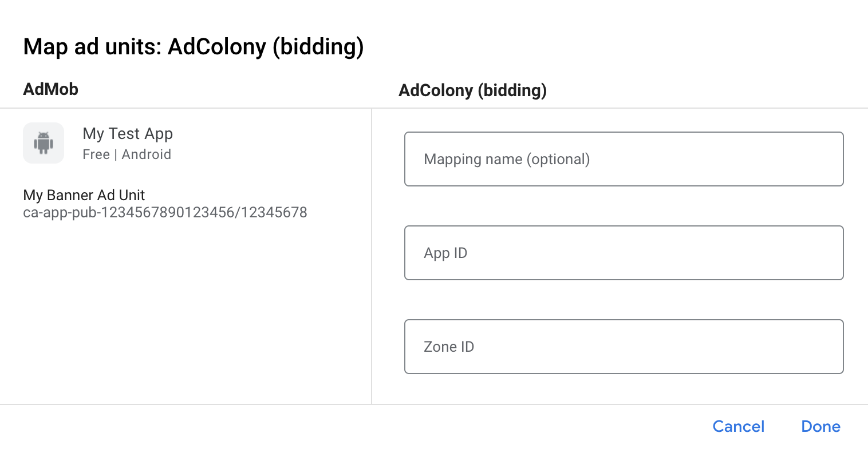Click the green app icon beside My Test App
Viewport: 868px width, 469px height.
click(x=44, y=143)
